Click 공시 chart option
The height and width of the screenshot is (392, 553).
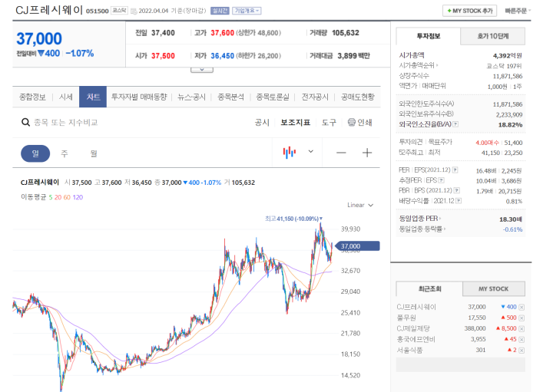coord(262,123)
